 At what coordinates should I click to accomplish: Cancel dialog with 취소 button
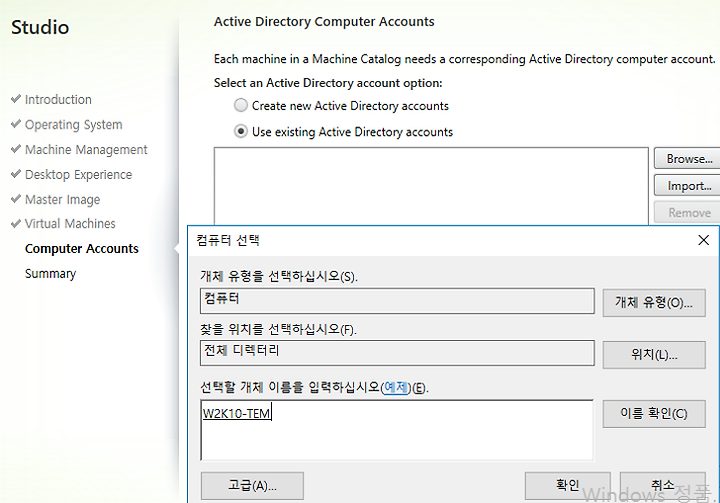point(663,486)
